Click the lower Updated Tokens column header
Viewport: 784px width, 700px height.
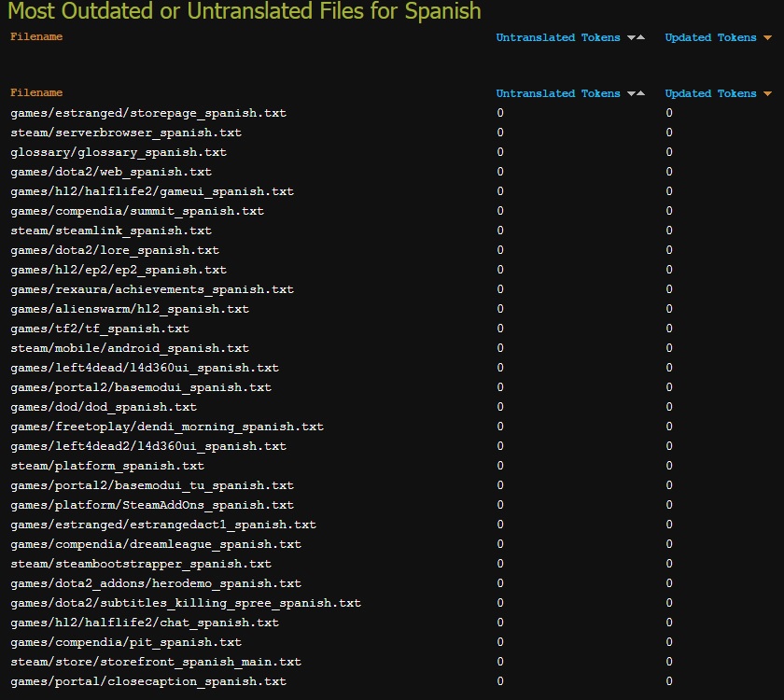tap(710, 94)
